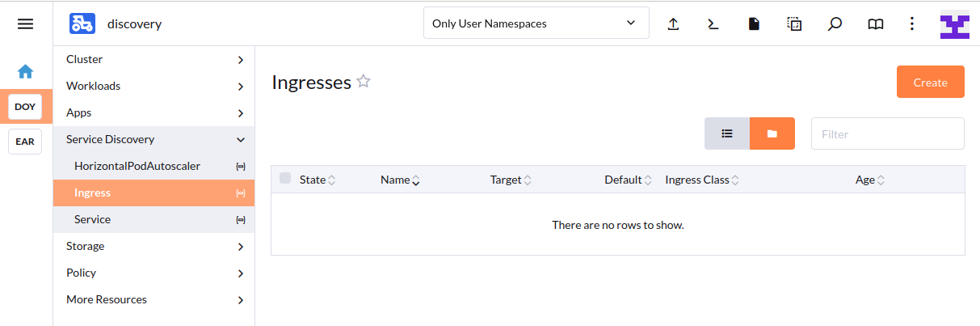980x326 pixels.
Task: Favorite Ingresses with the star icon
Action: coord(364,82)
